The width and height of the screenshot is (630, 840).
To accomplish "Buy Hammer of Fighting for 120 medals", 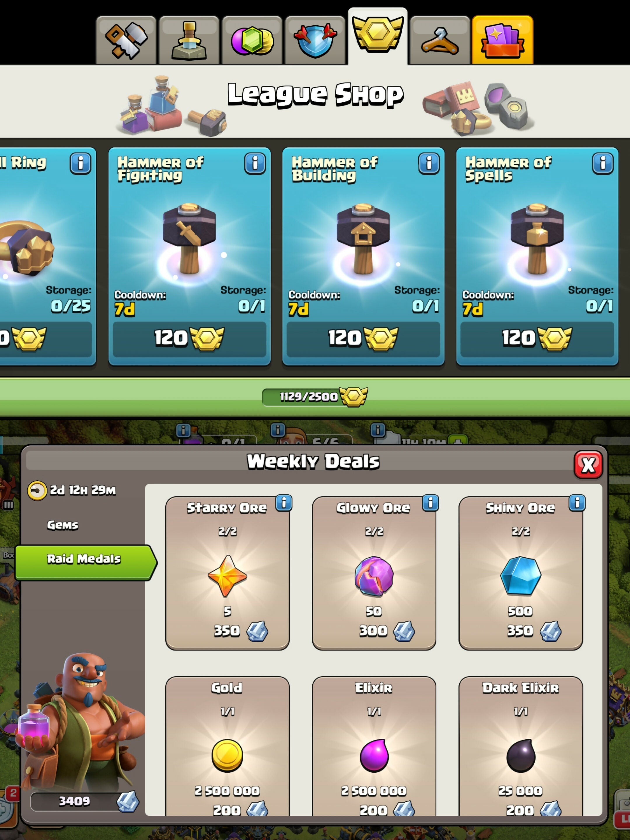I will (190, 339).
